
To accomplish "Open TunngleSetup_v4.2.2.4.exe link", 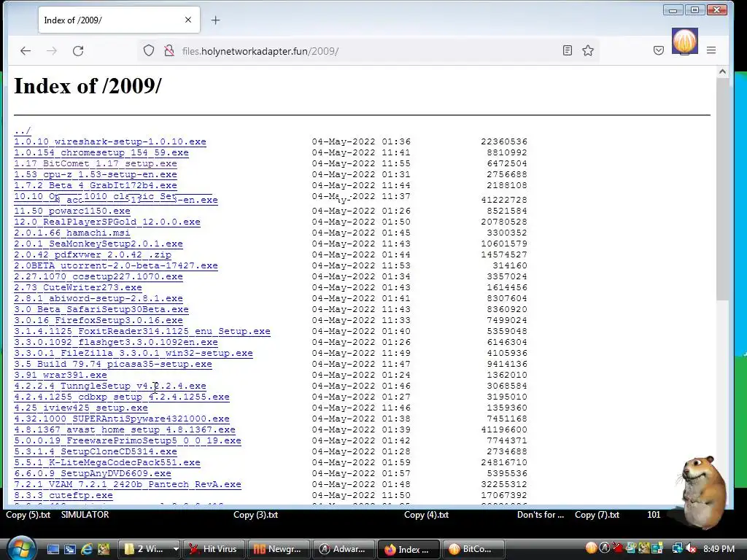I will tap(110, 386).
